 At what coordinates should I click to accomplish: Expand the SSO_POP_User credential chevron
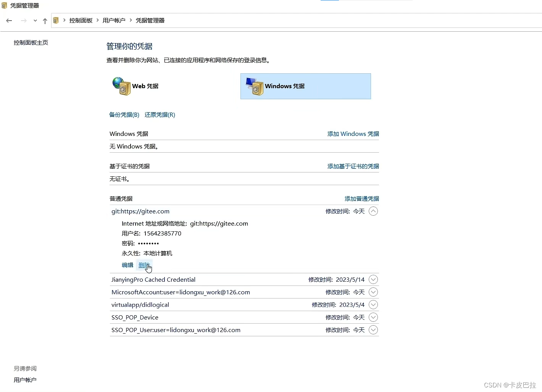373,330
